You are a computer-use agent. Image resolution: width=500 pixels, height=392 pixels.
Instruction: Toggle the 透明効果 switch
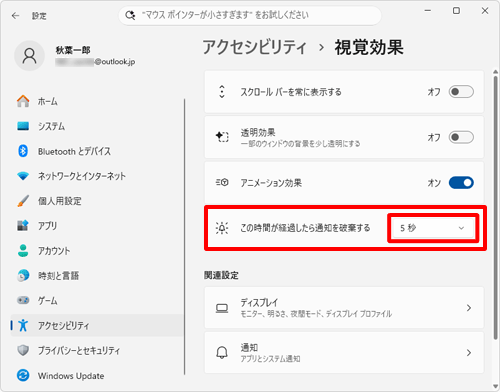point(461,137)
